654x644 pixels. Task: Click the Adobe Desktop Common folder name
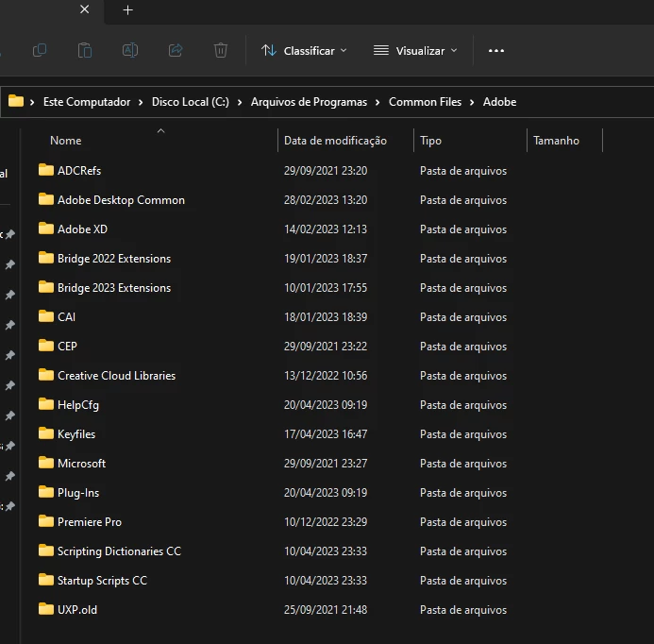(121, 200)
